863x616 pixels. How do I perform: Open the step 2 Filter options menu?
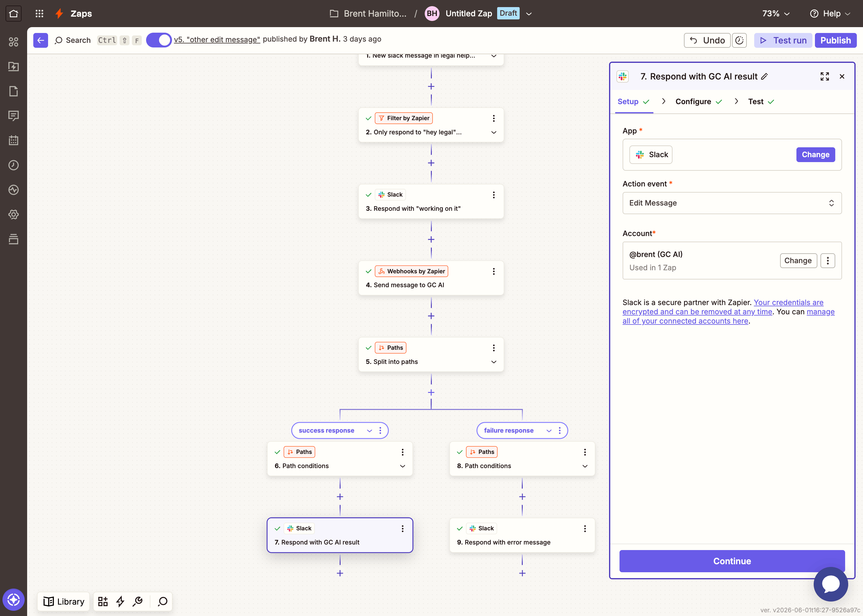[493, 118]
